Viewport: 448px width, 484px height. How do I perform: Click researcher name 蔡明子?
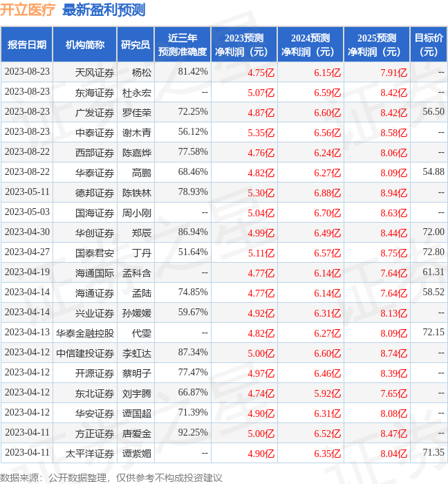[x=137, y=373]
